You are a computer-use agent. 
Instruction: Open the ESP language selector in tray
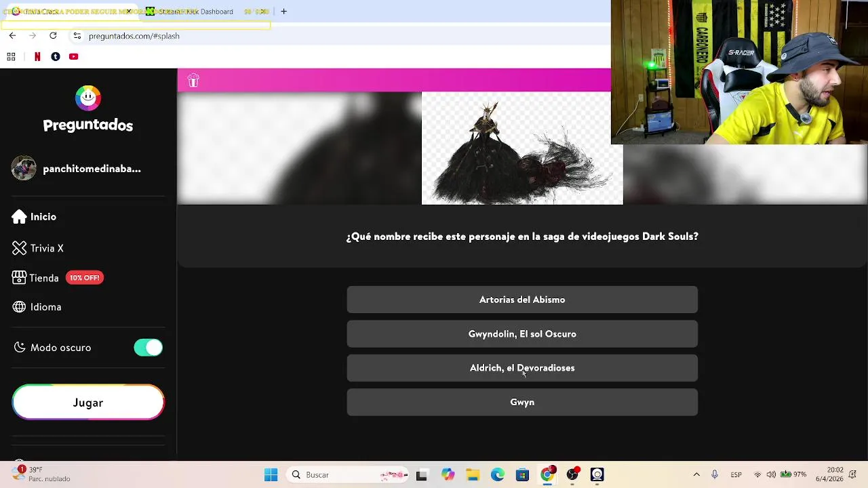[736, 475]
